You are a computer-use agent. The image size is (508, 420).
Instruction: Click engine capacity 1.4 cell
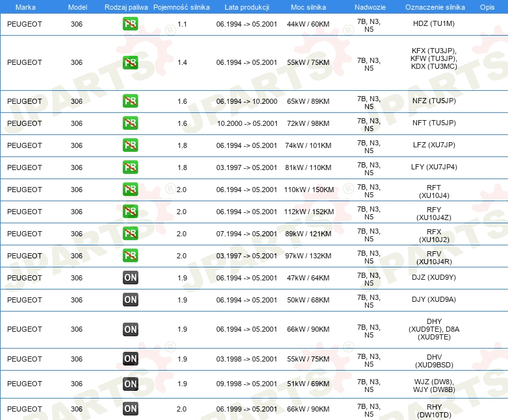pos(182,62)
